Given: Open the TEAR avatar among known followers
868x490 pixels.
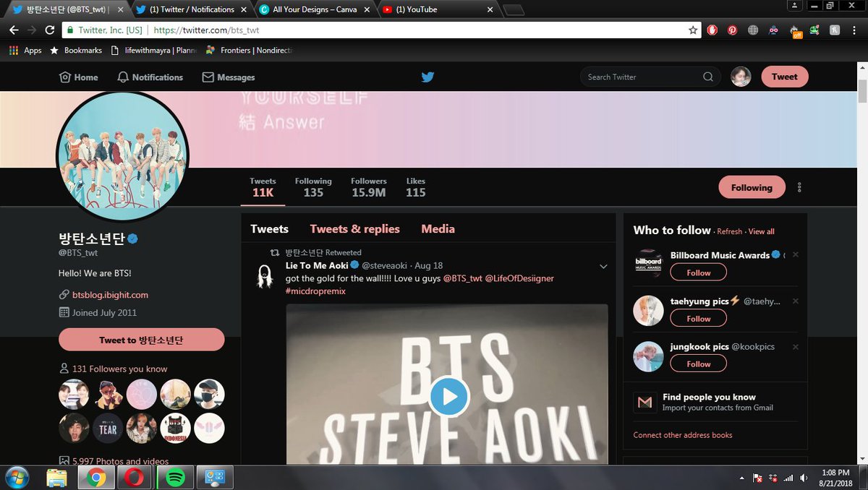Looking at the screenshot, I should click(x=108, y=429).
